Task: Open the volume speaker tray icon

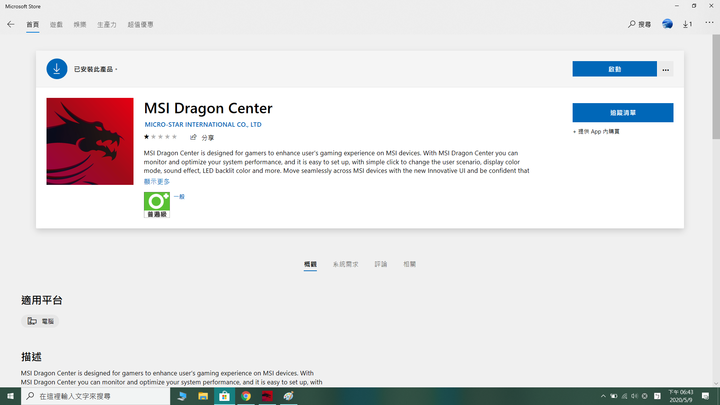Action: [634, 396]
